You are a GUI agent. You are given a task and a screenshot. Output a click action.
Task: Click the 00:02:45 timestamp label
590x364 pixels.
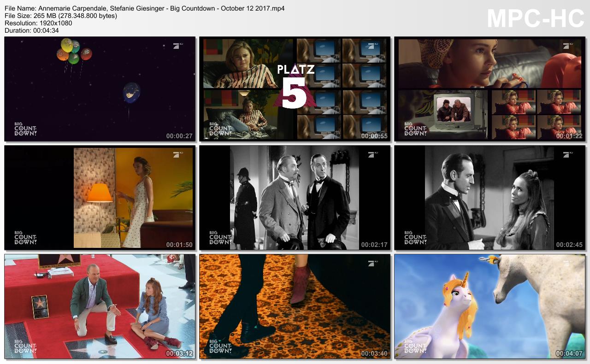tap(569, 245)
